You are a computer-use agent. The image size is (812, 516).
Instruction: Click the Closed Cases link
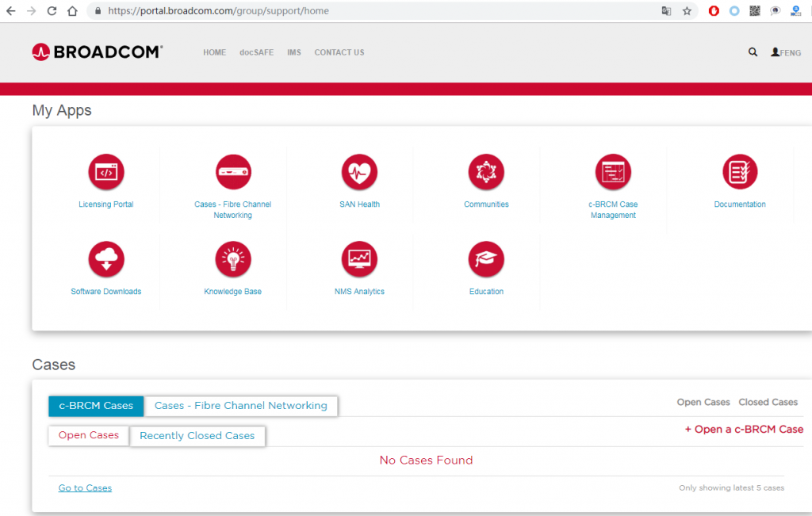pyautogui.click(x=768, y=402)
